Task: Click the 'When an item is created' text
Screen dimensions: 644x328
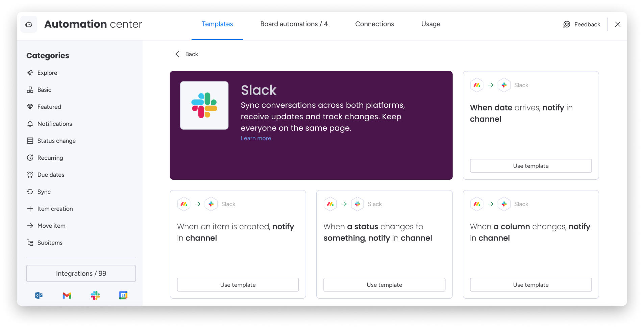Action: point(236,232)
